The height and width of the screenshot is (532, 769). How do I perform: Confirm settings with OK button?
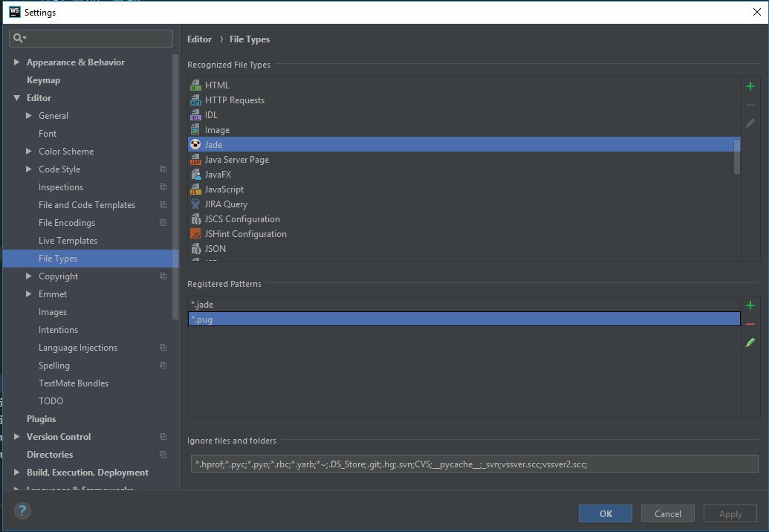[606, 513]
